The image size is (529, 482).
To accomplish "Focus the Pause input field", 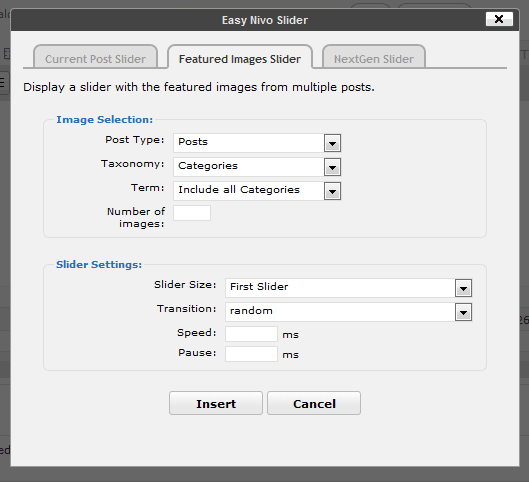I will (x=251, y=354).
